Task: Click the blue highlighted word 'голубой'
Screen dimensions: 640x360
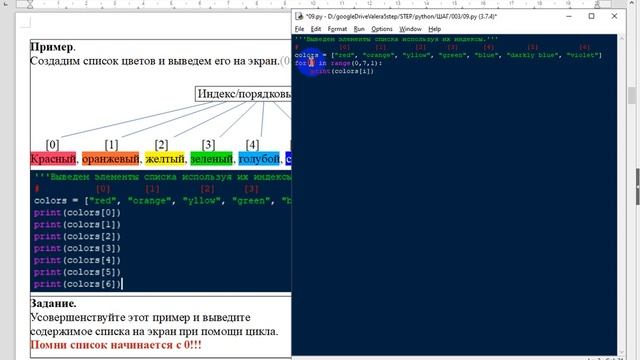Action: click(x=259, y=158)
